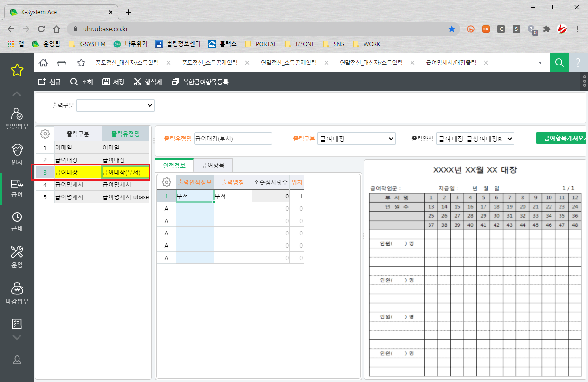Open the 법령정보센터 bookmark
This screenshot has width=588, height=382.
178,44
